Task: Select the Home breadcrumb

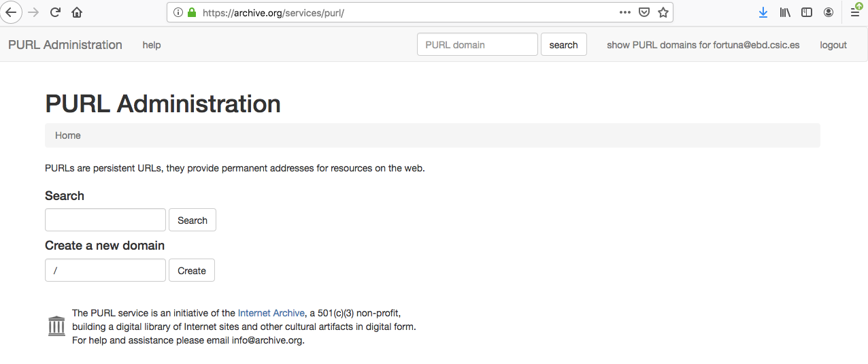Action: point(68,135)
